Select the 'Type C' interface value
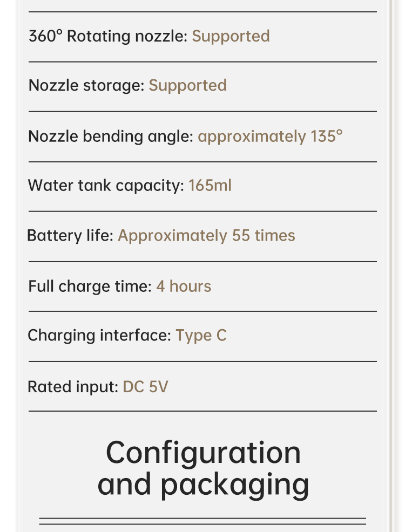The height and width of the screenshot is (532, 405). (x=201, y=336)
